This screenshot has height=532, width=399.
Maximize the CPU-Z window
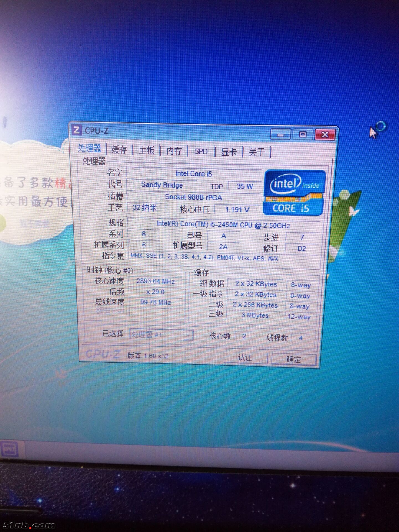point(303,134)
